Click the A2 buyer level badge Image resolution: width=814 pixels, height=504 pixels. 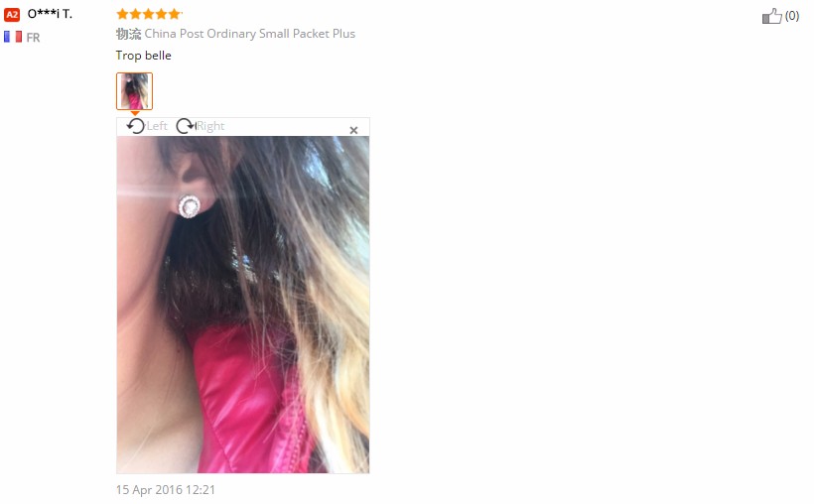coord(12,15)
